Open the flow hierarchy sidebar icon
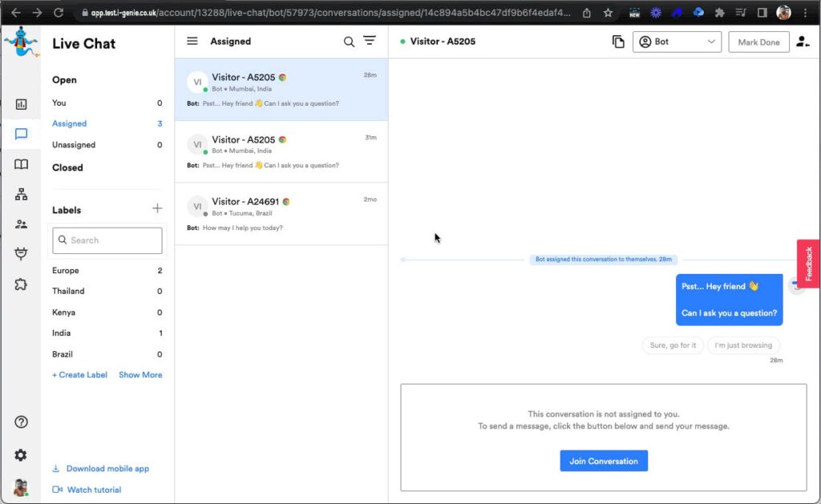 click(x=21, y=194)
